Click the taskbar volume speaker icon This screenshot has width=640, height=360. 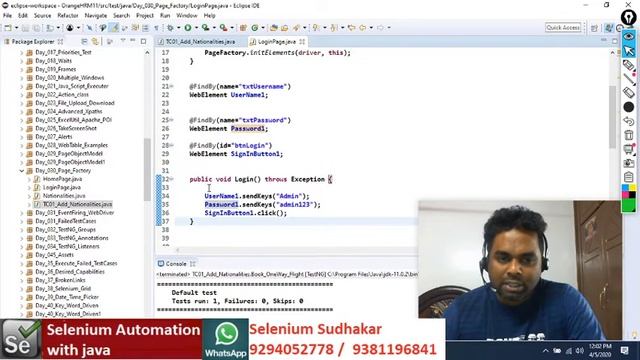tap(580, 351)
